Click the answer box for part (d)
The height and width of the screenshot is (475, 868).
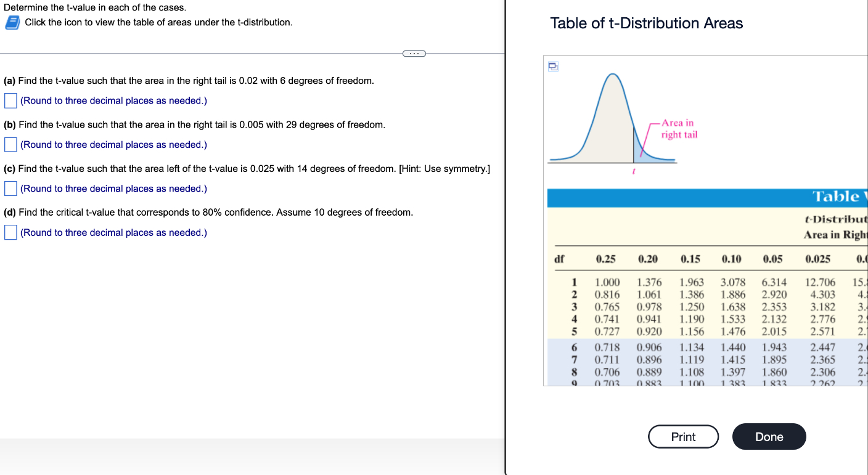coord(10,232)
